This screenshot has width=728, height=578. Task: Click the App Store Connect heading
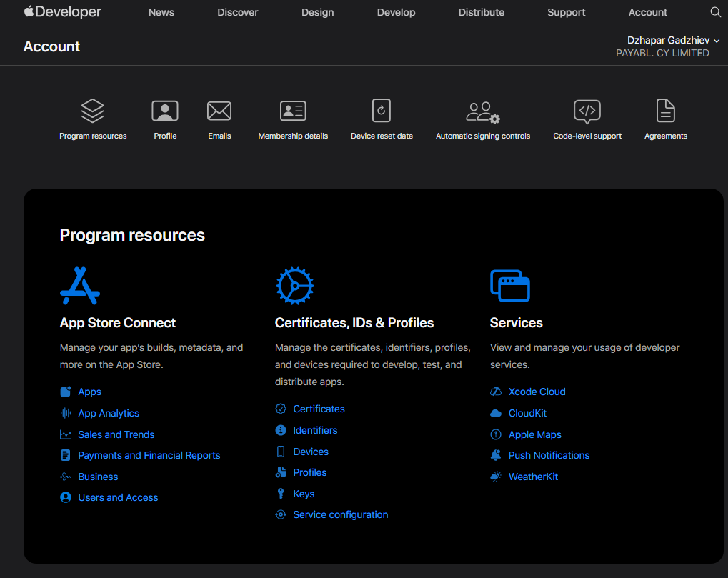(117, 323)
